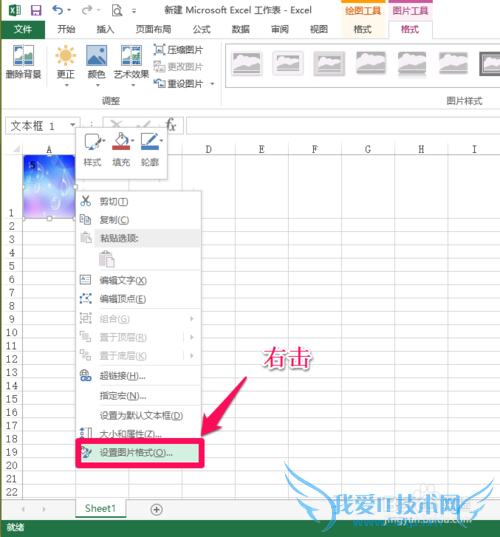
Task: Click the Print Preview icon
Action: click(117, 11)
